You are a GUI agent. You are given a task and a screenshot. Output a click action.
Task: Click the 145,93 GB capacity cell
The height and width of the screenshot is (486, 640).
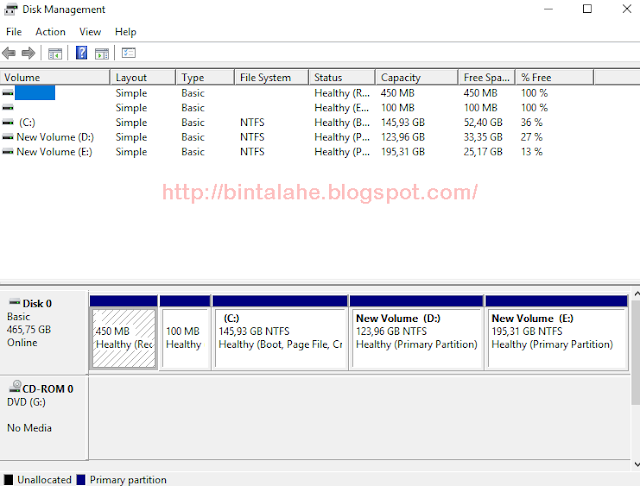[x=403, y=122]
